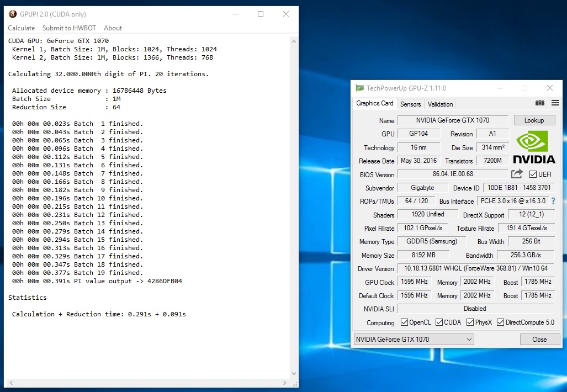
Task: Toggle the UEFI checkbox
Action: point(533,174)
